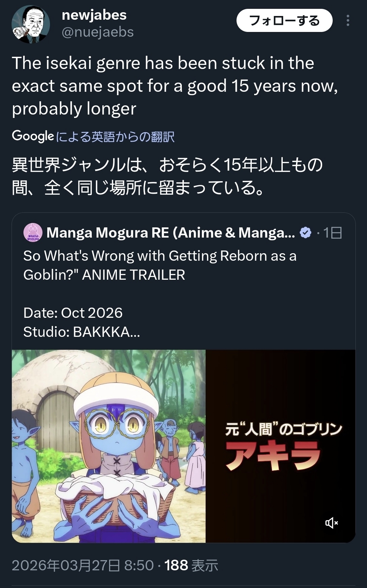The height and width of the screenshot is (588, 367).
Task: Open the Manga Mogura RE account name
Action: click(x=171, y=233)
